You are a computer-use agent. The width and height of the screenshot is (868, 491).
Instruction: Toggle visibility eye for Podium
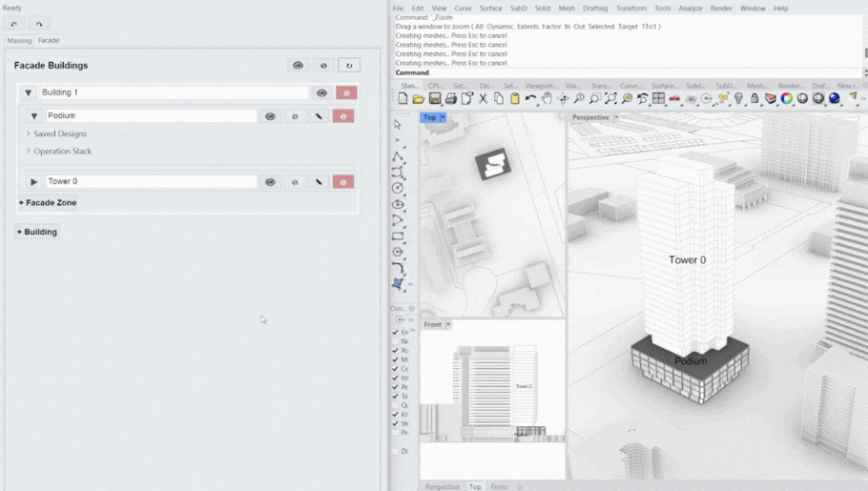(x=270, y=116)
